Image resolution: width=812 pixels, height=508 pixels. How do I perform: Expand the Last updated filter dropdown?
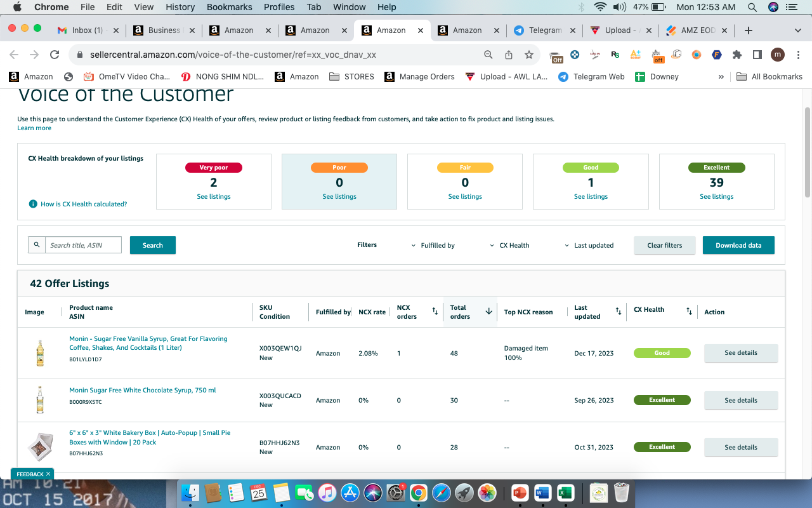point(589,245)
